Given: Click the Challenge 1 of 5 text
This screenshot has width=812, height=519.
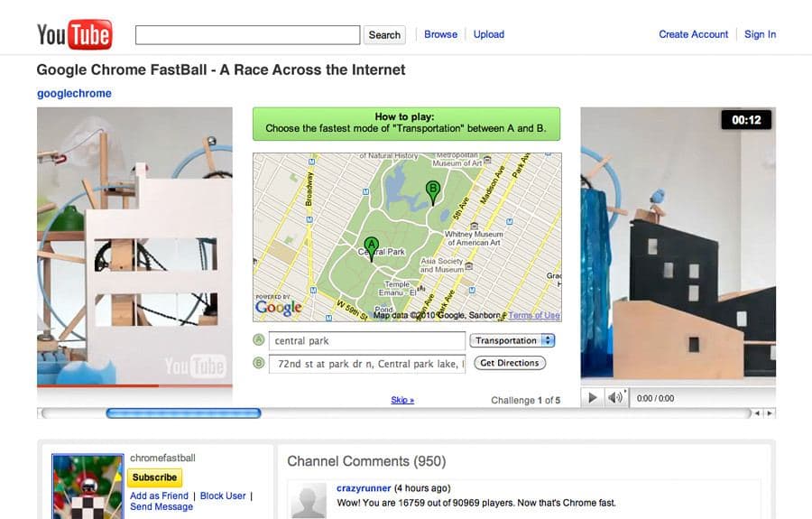Looking at the screenshot, I should pyautogui.click(x=526, y=401).
